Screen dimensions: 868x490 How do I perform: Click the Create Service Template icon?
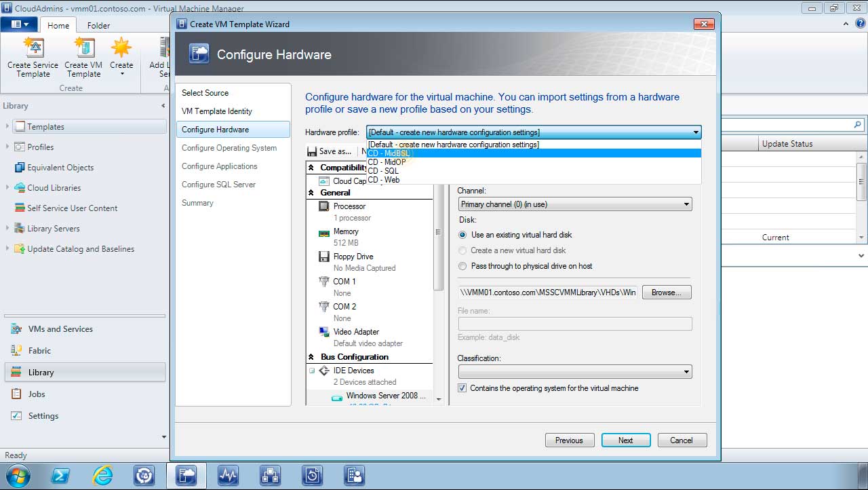pos(33,47)
